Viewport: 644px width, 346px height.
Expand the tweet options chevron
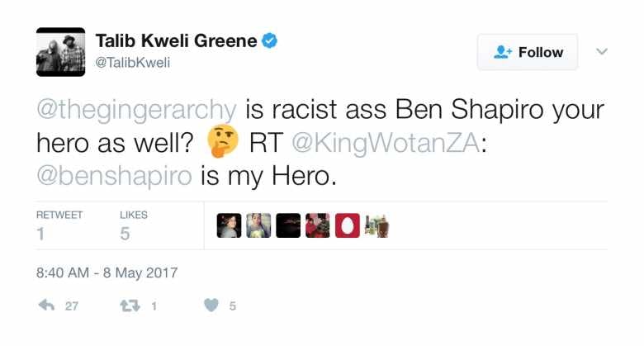click(602, 51)
